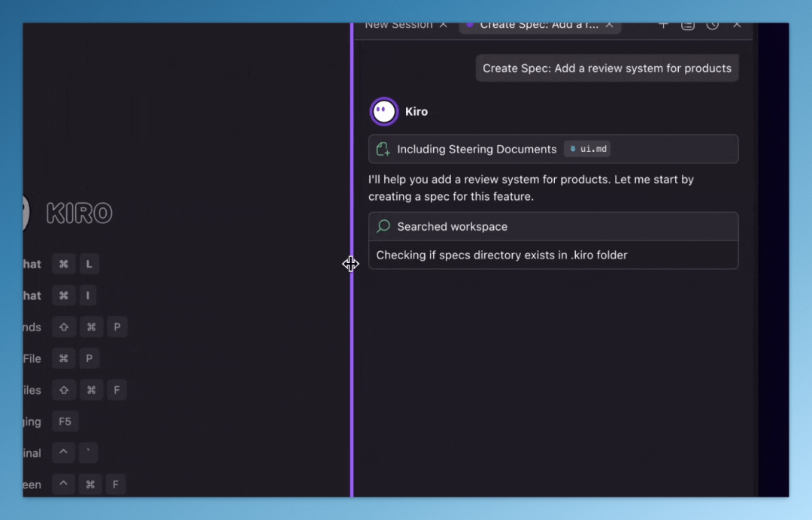Click the F5 keycap on welcome screen
Screen dimensions: 812x520
[65, 422]
